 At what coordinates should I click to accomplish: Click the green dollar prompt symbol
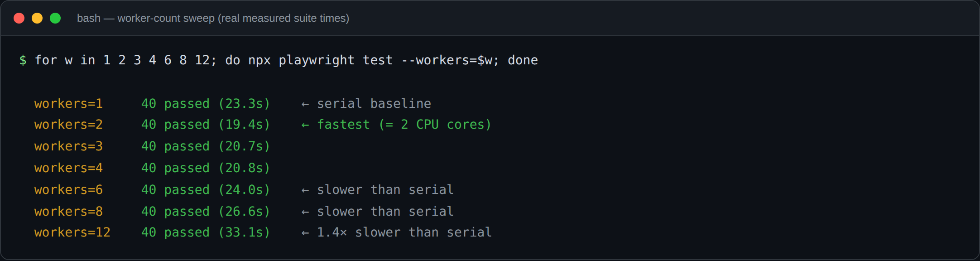[x=23, y=60]
